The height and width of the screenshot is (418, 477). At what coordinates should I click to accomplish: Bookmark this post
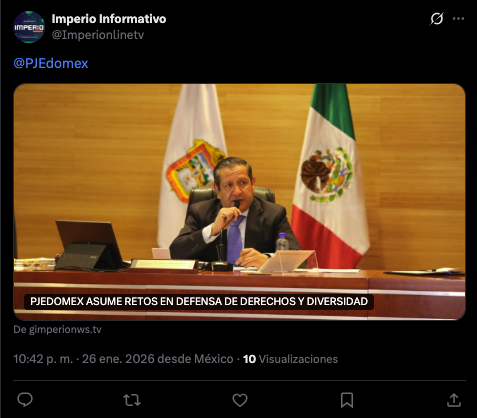(347, 400)
